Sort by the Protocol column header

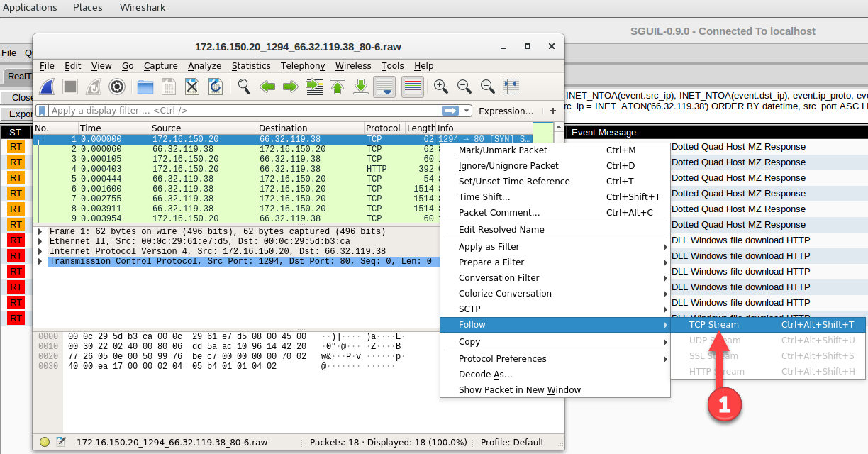(384, 128)
